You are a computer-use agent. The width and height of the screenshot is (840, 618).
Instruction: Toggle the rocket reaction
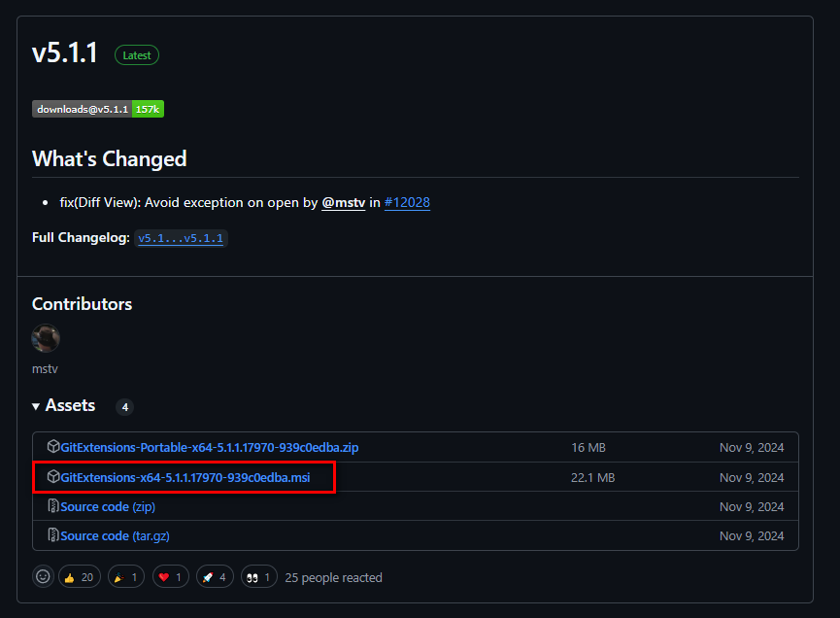[x=216, y=577]
